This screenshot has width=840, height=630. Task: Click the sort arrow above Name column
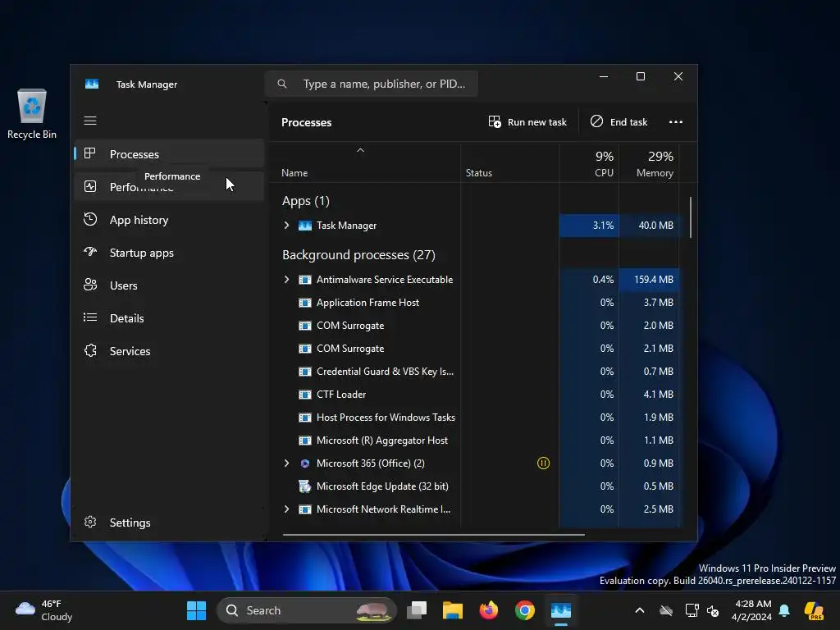click(x=361, y=151)
